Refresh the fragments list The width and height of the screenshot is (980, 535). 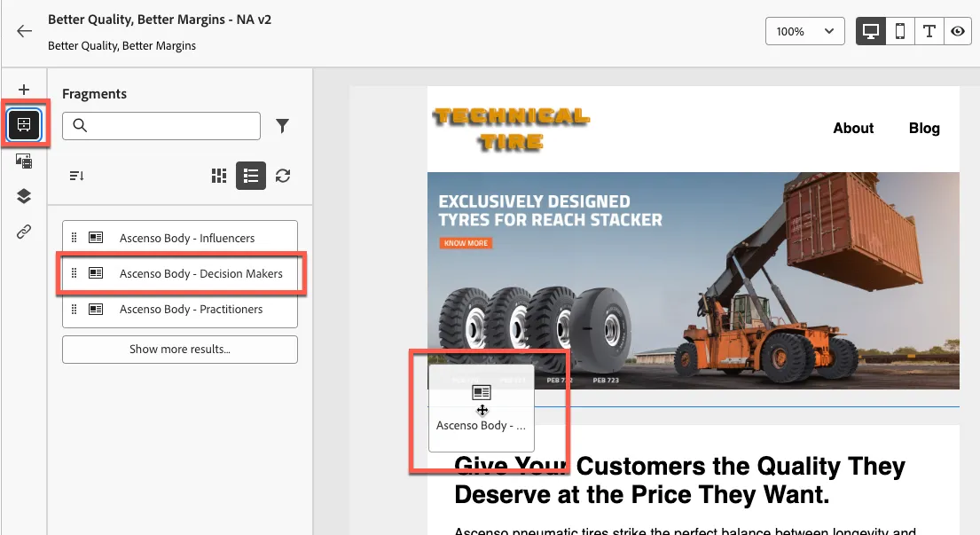point(283,176)
